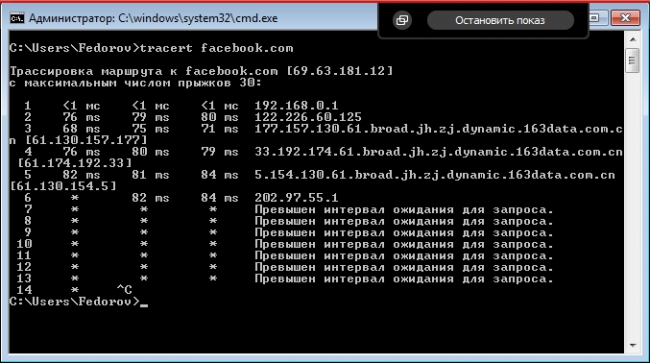Click timeout message on hop 12 row
Screen dimensions: 650x363
[x=404, y=267]
